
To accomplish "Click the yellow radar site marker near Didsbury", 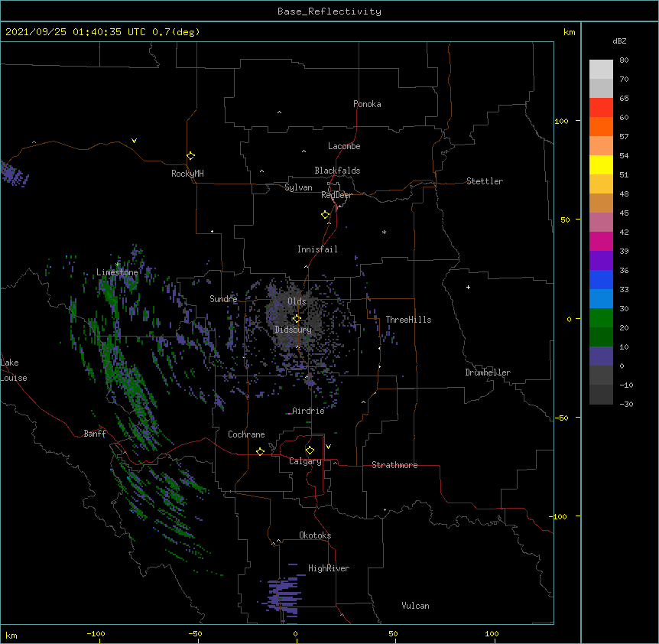I will 297,318.
